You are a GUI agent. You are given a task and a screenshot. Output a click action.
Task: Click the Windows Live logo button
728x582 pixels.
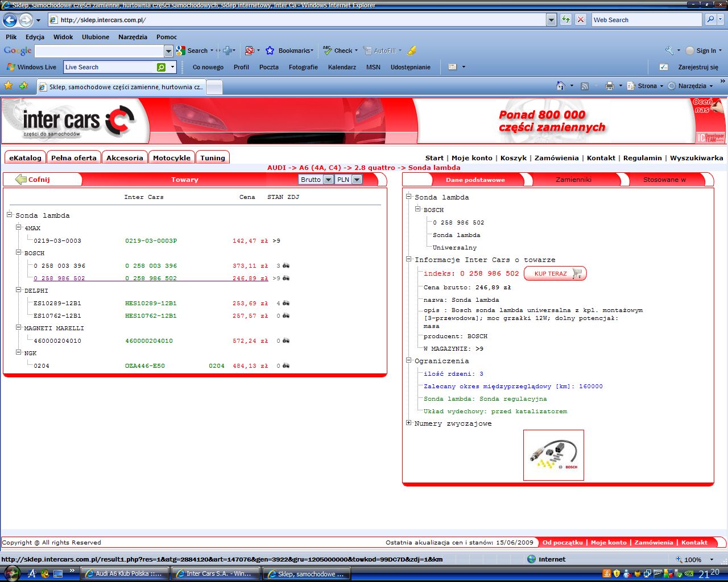point(31,67)
